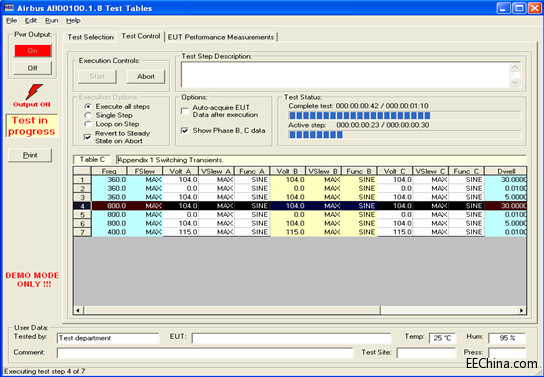Click the EUT input field
544x377 pixels.
click(x=291, y=338)
